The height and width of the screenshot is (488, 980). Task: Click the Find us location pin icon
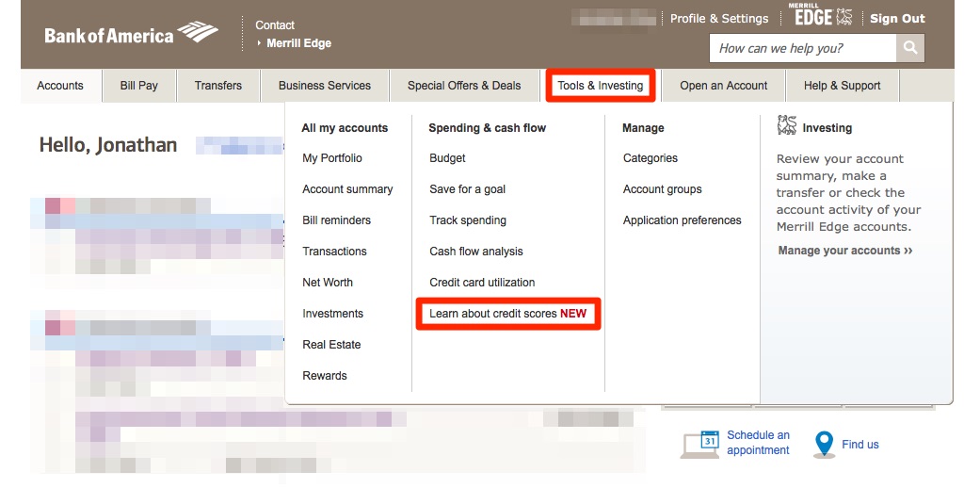(824, 445)
